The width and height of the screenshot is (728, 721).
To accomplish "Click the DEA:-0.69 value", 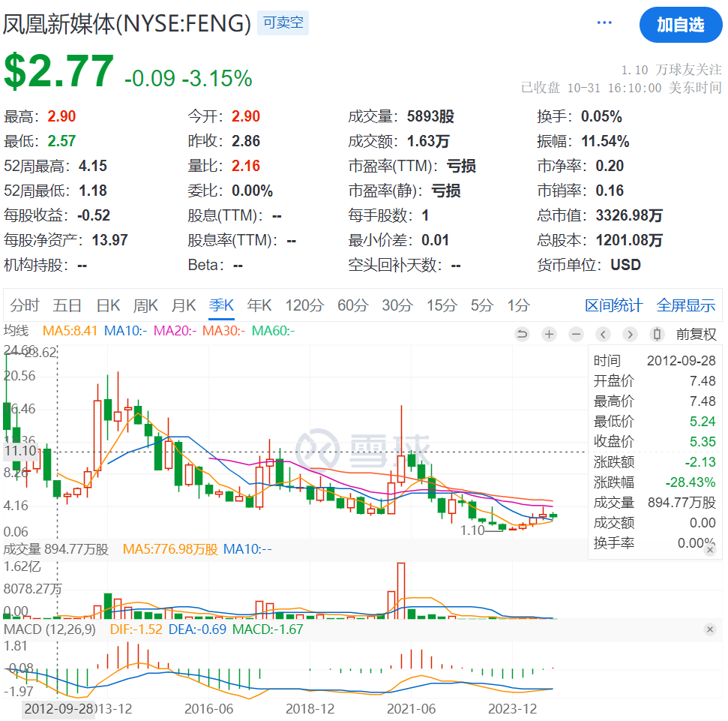I will [x=197, y=629].
